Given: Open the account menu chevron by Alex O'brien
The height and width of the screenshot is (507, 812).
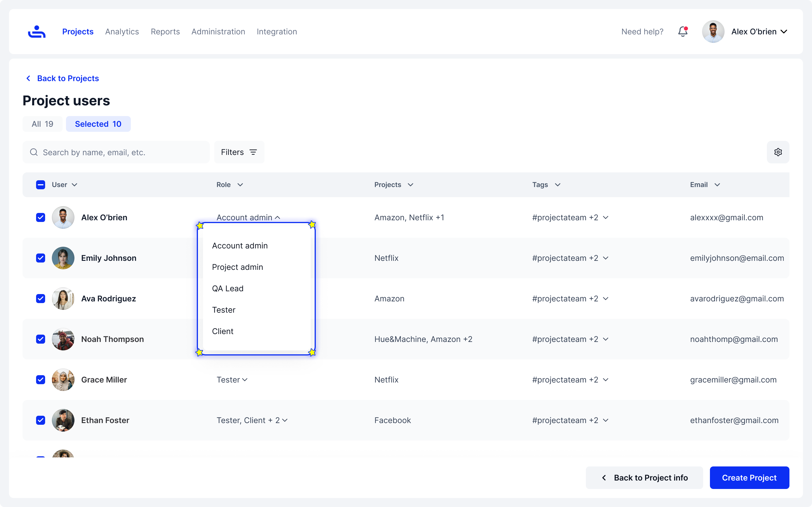Looking at the screenshot, I should click(784, 32).
